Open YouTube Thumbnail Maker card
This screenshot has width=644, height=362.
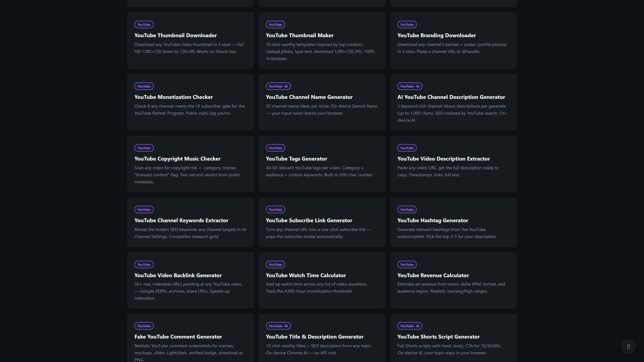click(300, 36)
